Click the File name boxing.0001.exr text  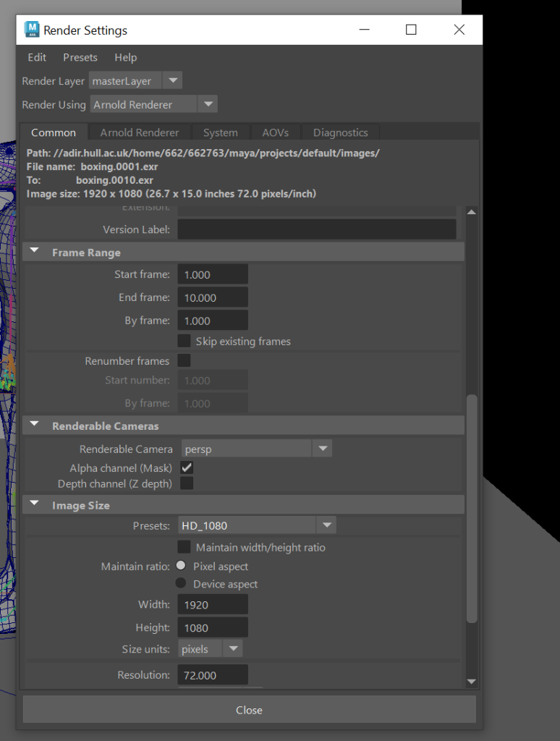[92, 167]
